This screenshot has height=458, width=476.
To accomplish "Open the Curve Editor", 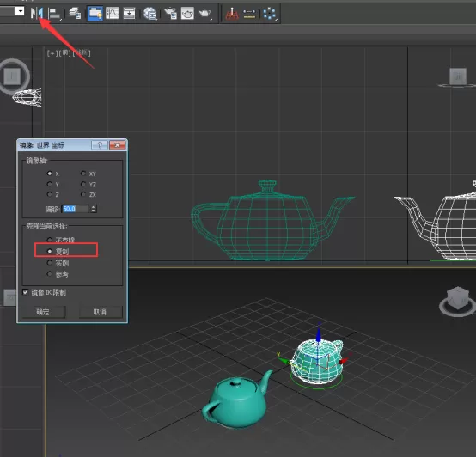I will (112, 14).
